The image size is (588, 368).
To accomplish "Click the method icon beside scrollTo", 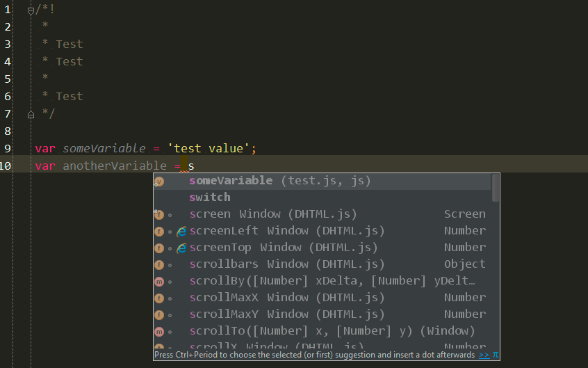I will coord(159,332).
